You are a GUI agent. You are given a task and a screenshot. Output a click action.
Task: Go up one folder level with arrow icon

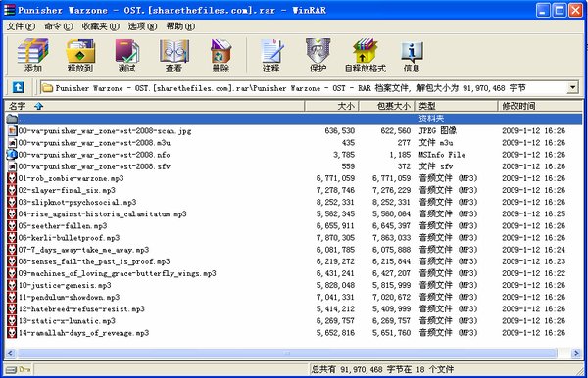point(18,88)
